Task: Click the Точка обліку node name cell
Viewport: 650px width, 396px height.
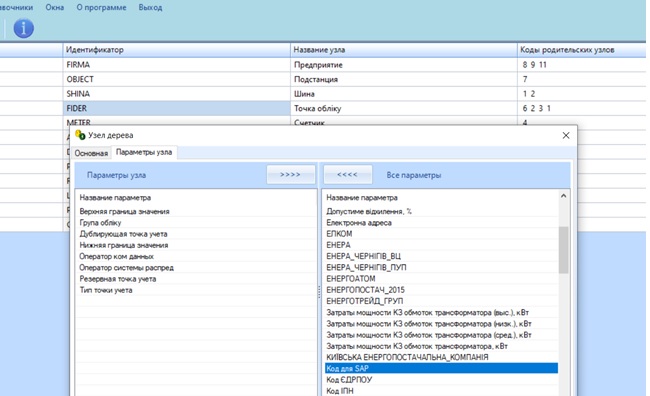Action: tap(404, 108)
